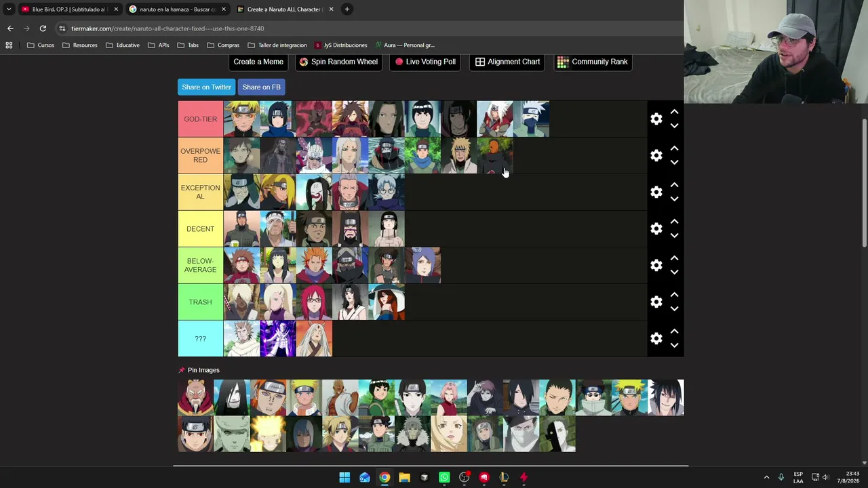Open settings gear for the GOD-TIER row
Image resolution: width=868 pixels, height=488 pixels.
[x=656, y=119]
